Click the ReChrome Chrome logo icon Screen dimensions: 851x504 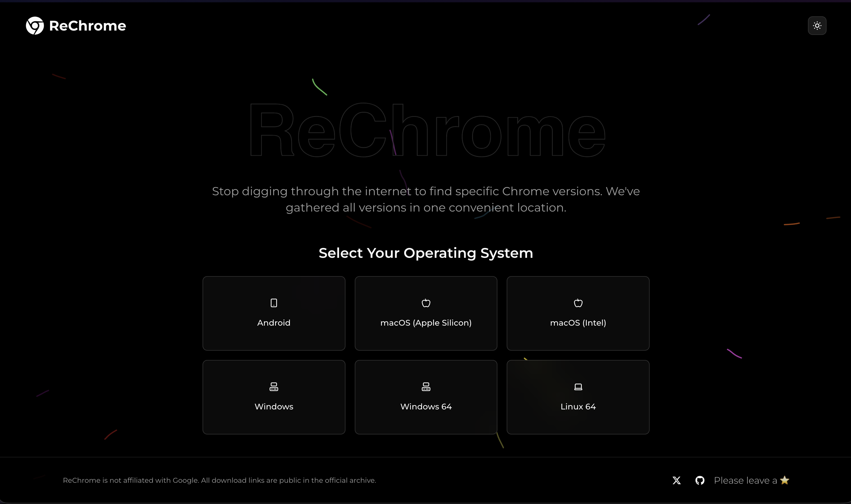coord(35,26)
